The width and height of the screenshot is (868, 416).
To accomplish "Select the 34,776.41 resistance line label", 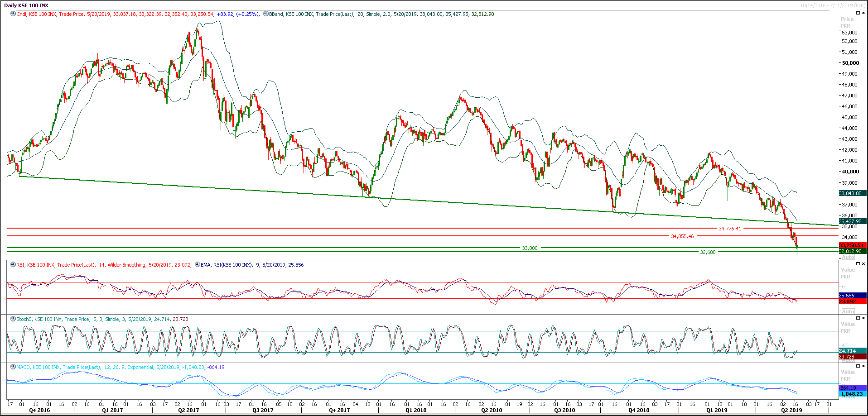I will coord(729,229).
